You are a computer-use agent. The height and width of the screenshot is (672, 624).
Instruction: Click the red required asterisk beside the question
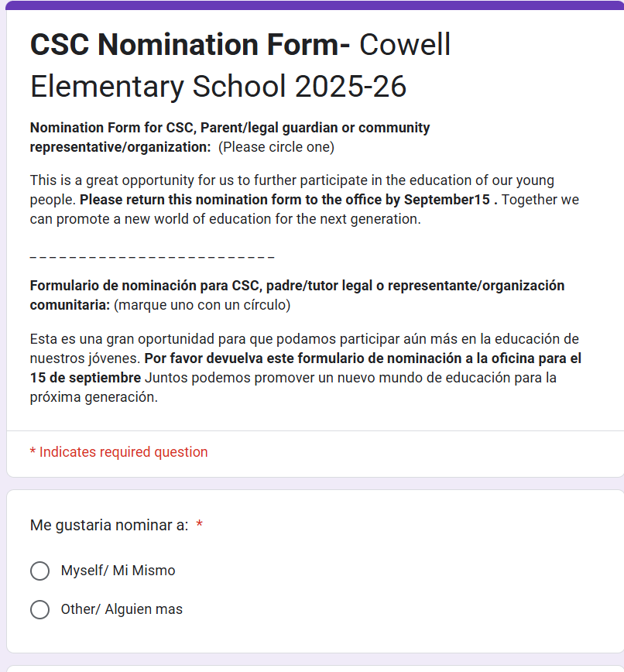click(x=200, y=526)
